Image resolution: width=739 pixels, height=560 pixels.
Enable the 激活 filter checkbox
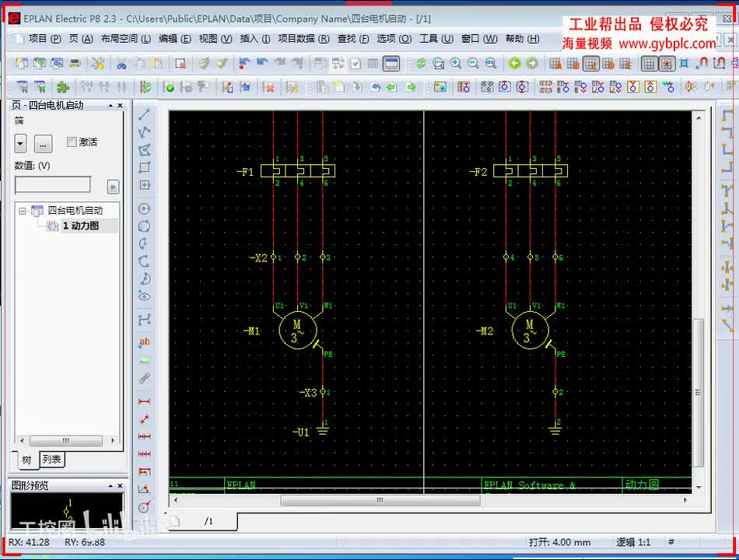[x=72, y=142]
